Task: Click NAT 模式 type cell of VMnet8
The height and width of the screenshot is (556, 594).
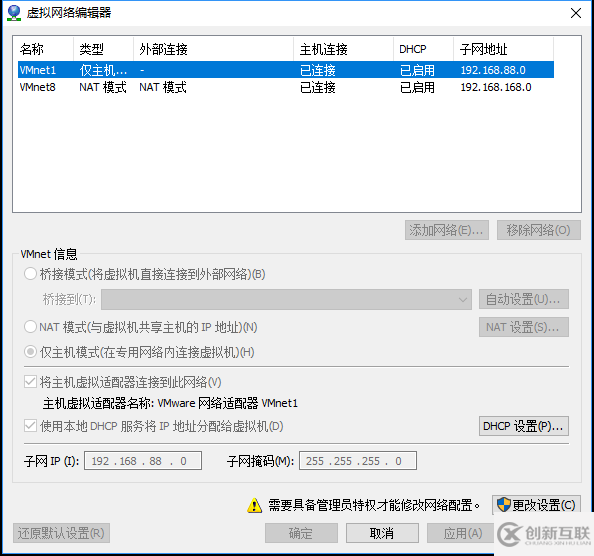Action: pyautogui.click(x=103, y=87)
